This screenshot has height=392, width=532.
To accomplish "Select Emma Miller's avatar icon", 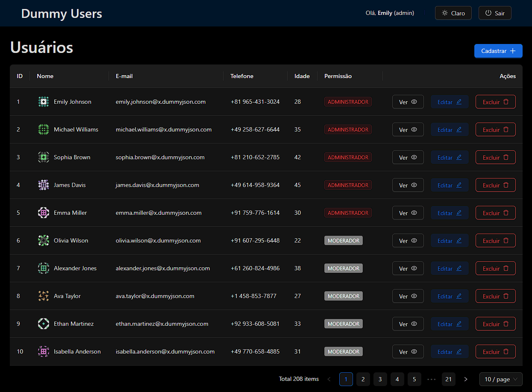I will pos(43,213).
